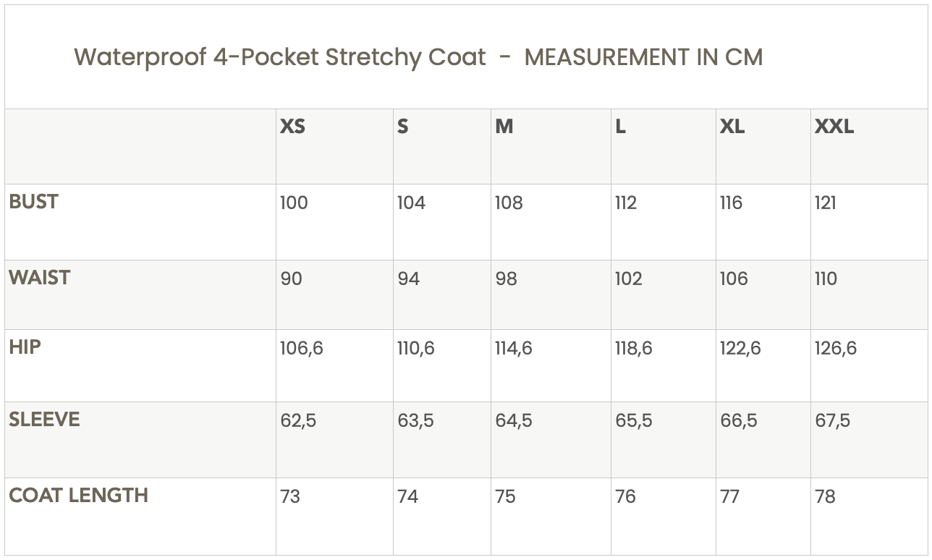932x560 pixels.
Task: Click the BUST row label
Action: click(33, 202)
